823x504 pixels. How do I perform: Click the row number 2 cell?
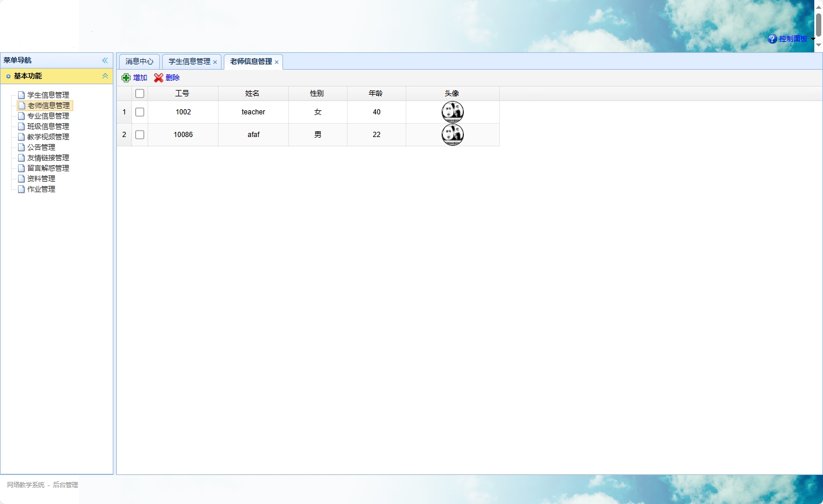[x=124, y=135]
